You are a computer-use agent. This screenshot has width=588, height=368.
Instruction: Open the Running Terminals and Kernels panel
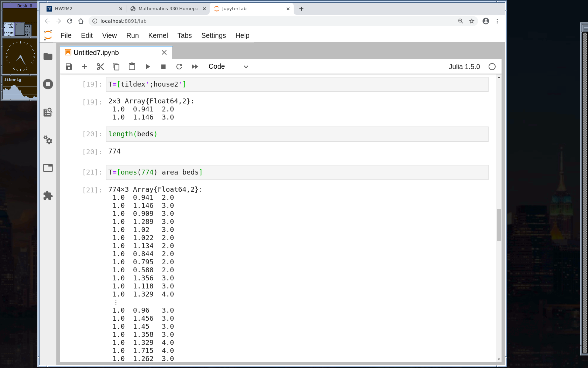coord(48,84)
